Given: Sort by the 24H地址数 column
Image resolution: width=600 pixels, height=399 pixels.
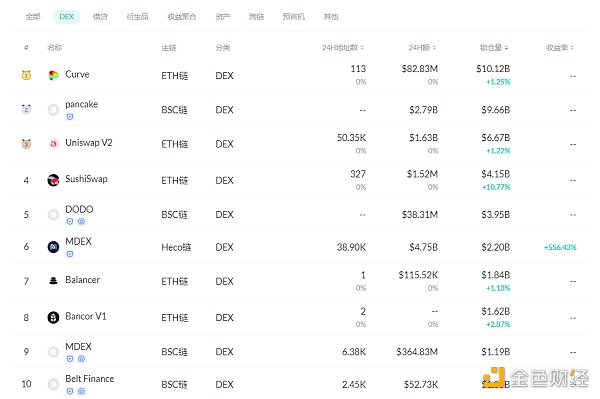Looking at the screenshot, I should [x=343, y=47].
